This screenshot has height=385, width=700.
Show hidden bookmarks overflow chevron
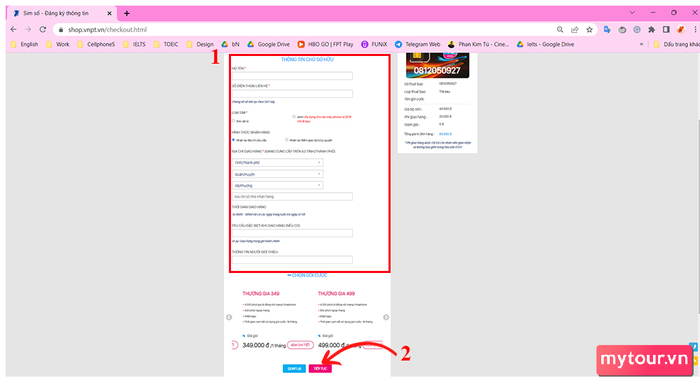(642, 44)
